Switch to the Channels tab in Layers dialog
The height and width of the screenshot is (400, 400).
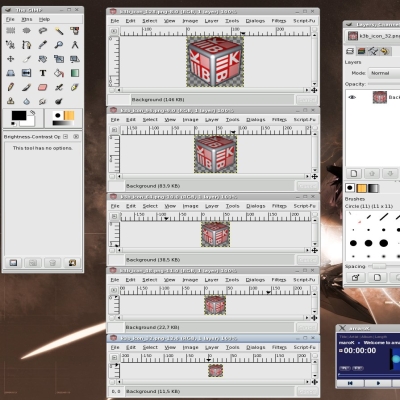tap(362, 51)
